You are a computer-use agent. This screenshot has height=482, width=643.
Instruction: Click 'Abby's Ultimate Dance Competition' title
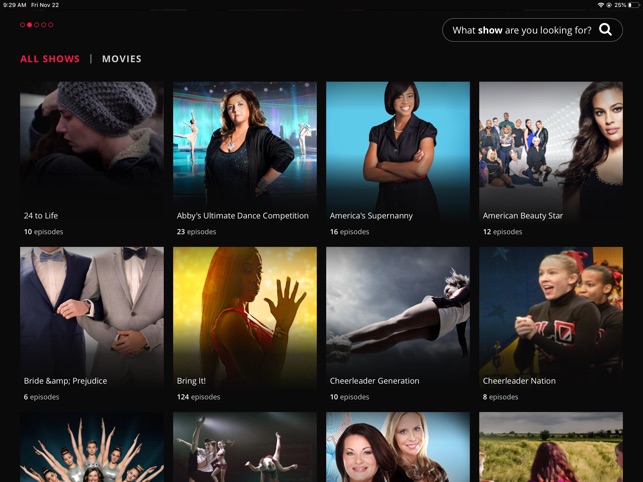coord(243,216)
